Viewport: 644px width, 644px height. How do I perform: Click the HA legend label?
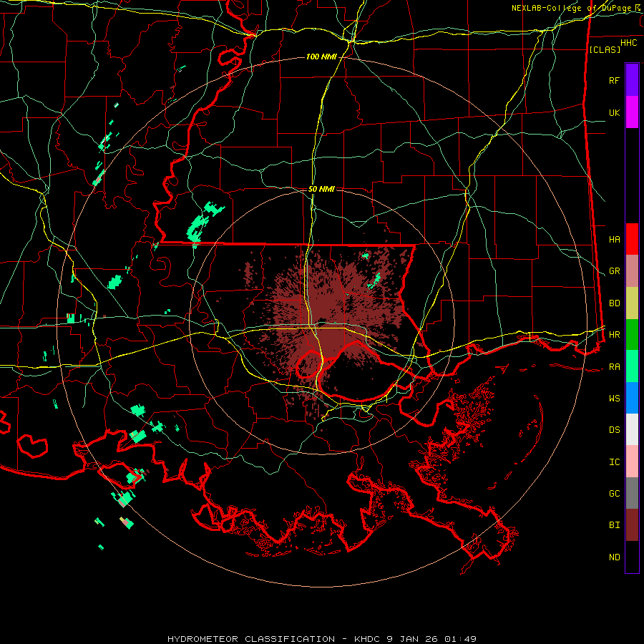pos(614,240)
